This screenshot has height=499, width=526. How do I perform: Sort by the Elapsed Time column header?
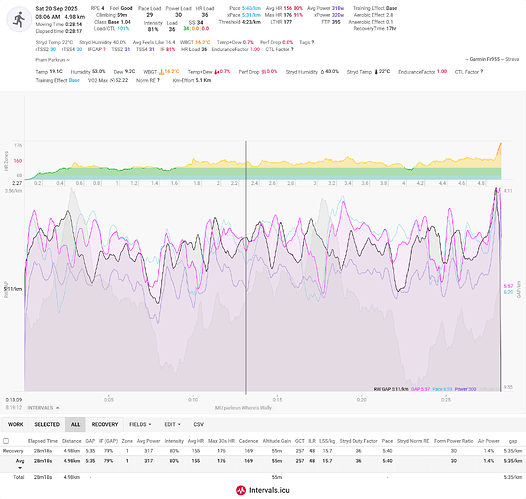(43, 441)
